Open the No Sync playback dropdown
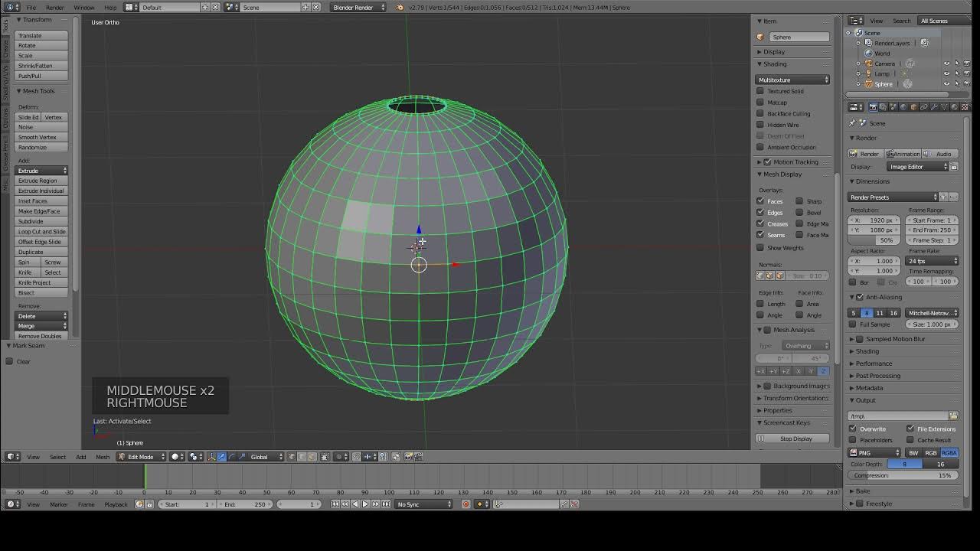This screenshot has width=980, height=551. pos(423,504)
